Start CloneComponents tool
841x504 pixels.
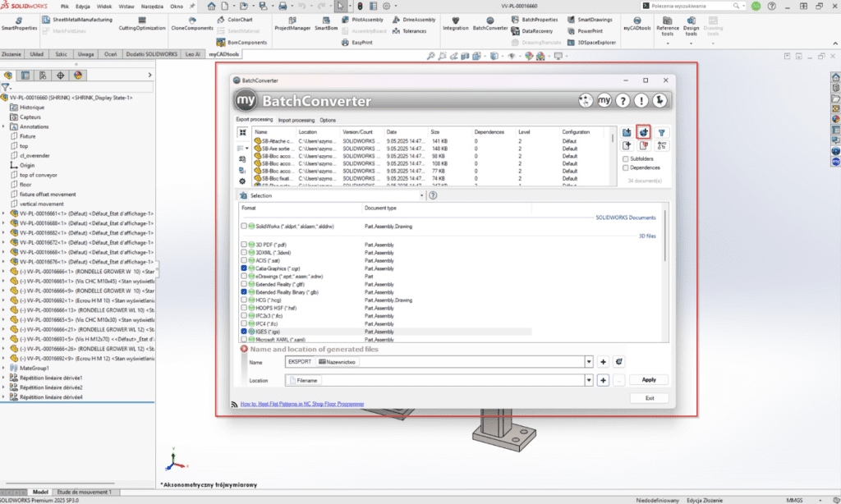(192, 24)
